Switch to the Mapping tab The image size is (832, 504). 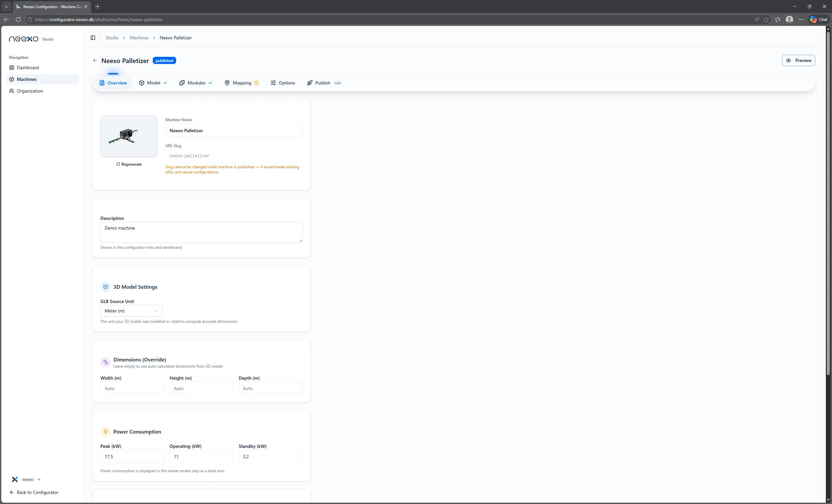tap(242, 83)
